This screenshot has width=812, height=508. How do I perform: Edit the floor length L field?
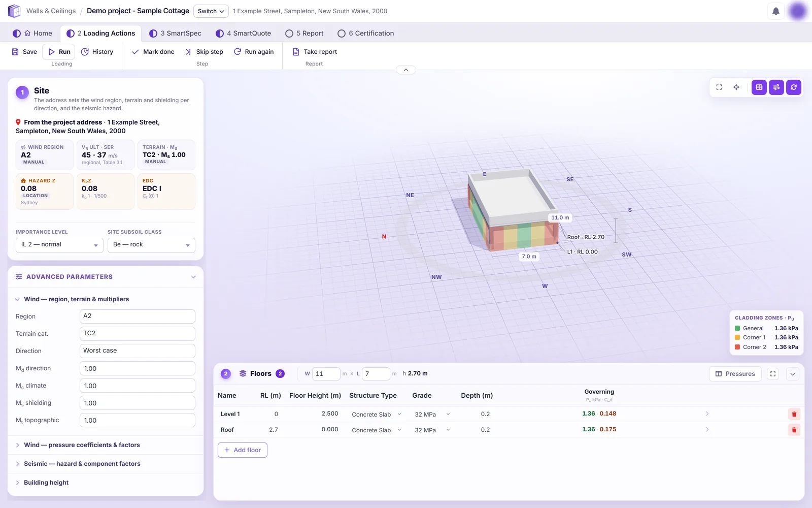(376, 374)
